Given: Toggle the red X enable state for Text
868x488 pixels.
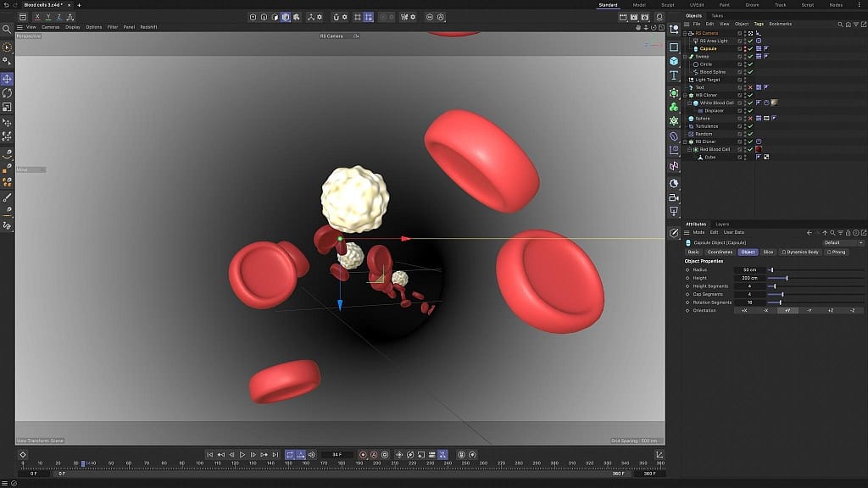Looking at the screenshot, I should click(x=751, y=87).
